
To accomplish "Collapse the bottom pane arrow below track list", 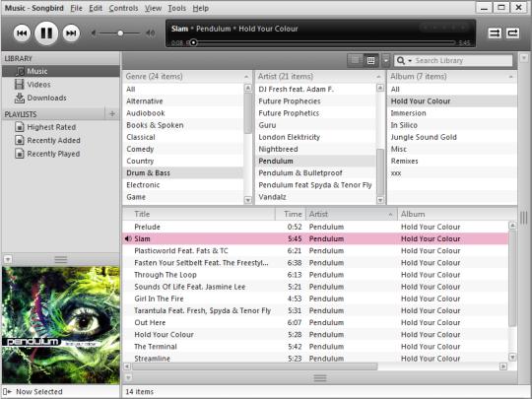I will [128, 377].
